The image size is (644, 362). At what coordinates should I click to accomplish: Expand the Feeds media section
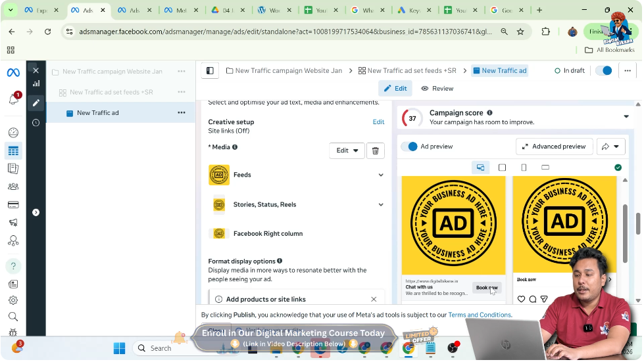[381, 175]
